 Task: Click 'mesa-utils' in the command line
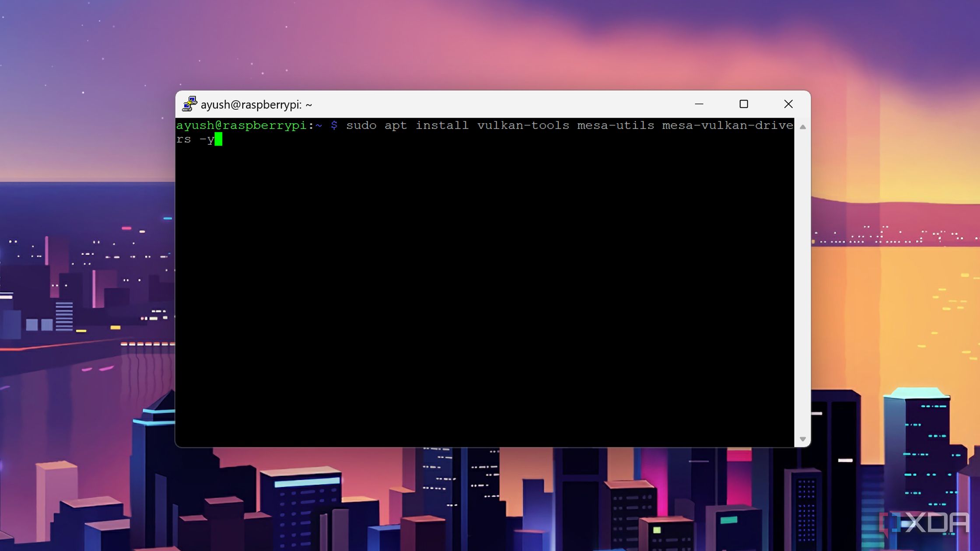[616, 126]
